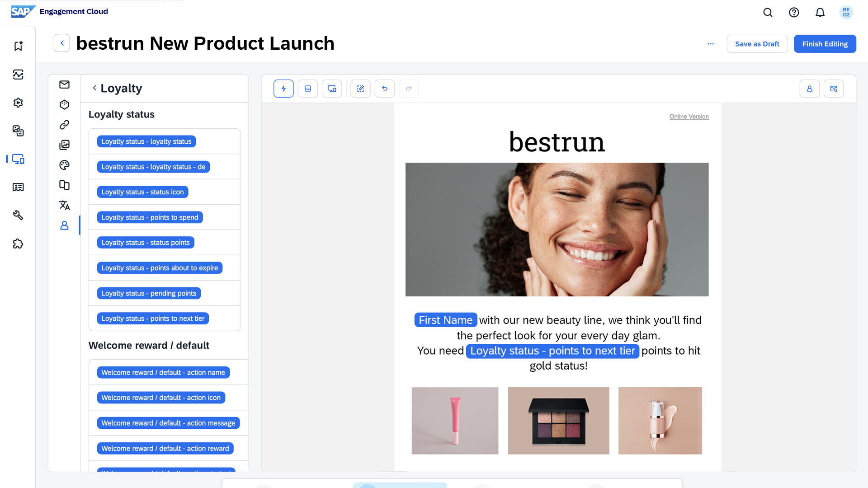Click Finish Editing
The image size is (868, 488).
(x=825, y=44)
